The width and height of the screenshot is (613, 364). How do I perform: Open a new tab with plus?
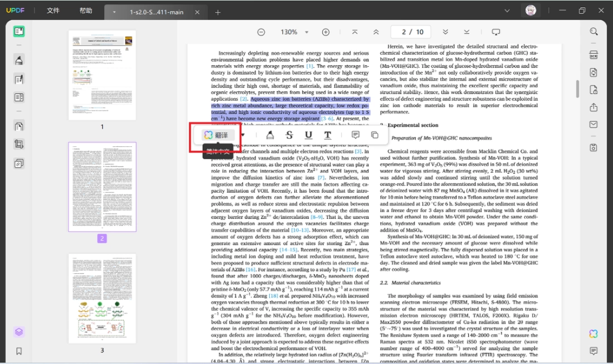coord(218,12)
